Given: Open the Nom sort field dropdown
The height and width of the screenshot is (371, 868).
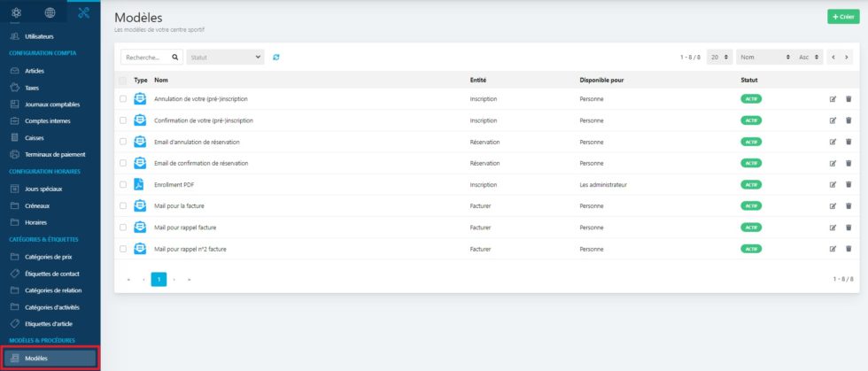Looking at the screenshot, I should click(763, 57).
